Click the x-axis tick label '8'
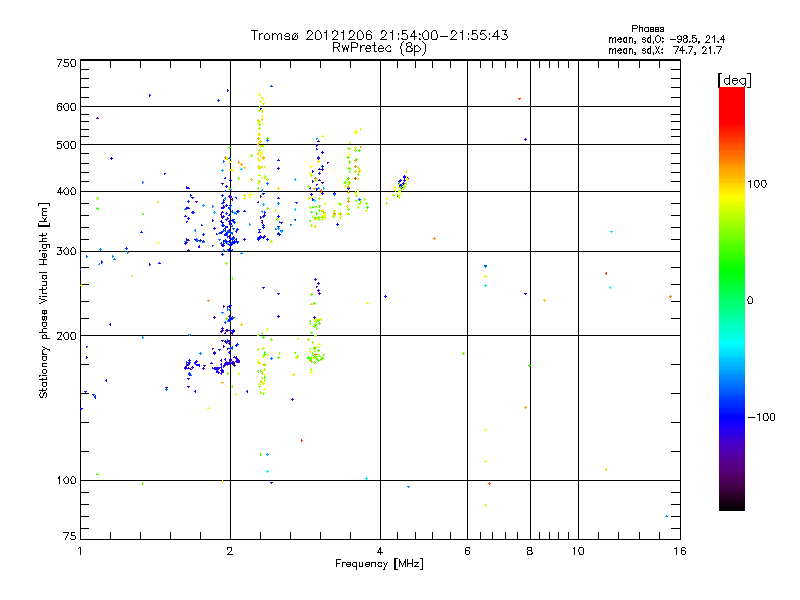 click(x=530, y=551)
